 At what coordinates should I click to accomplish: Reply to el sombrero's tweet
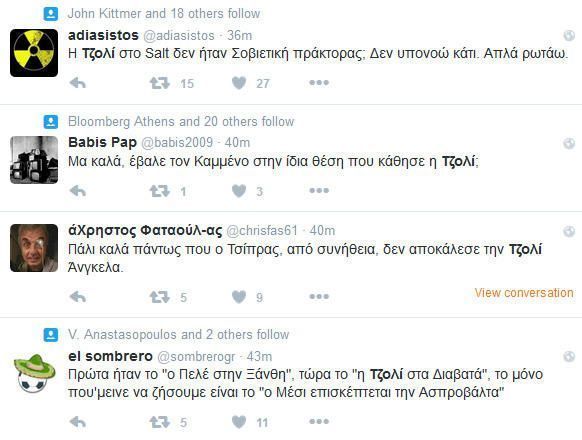78,422
